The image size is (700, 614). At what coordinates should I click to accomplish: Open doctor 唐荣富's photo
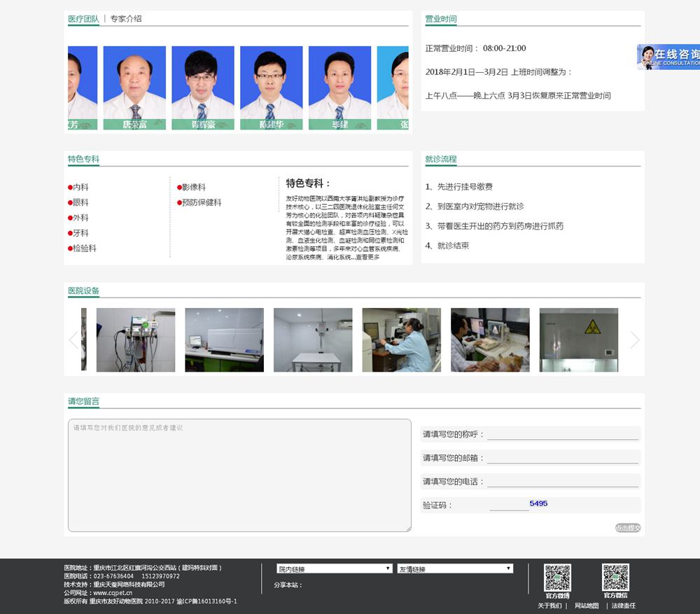coord(134,88)
